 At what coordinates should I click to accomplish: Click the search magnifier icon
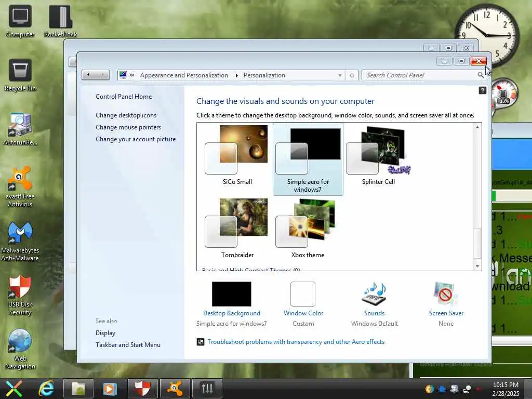[x=481, y=75]
